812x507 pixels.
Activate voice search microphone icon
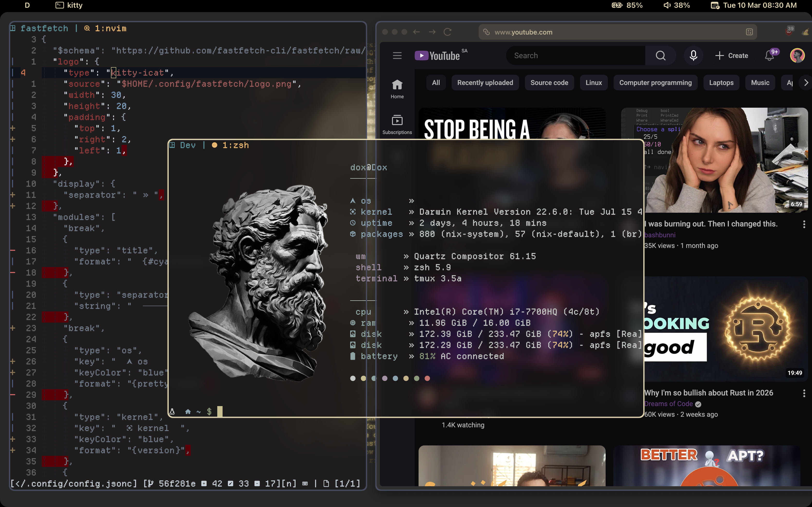pyautogui.click(x=693, y=56)
